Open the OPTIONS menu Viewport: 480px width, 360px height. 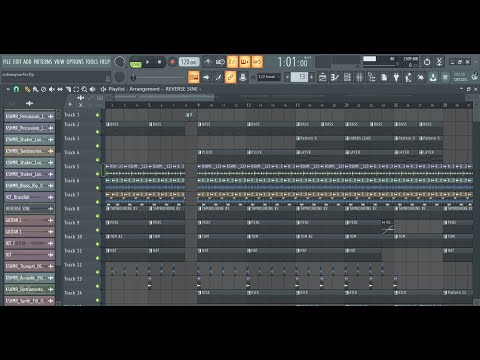[x=75, y=62]
